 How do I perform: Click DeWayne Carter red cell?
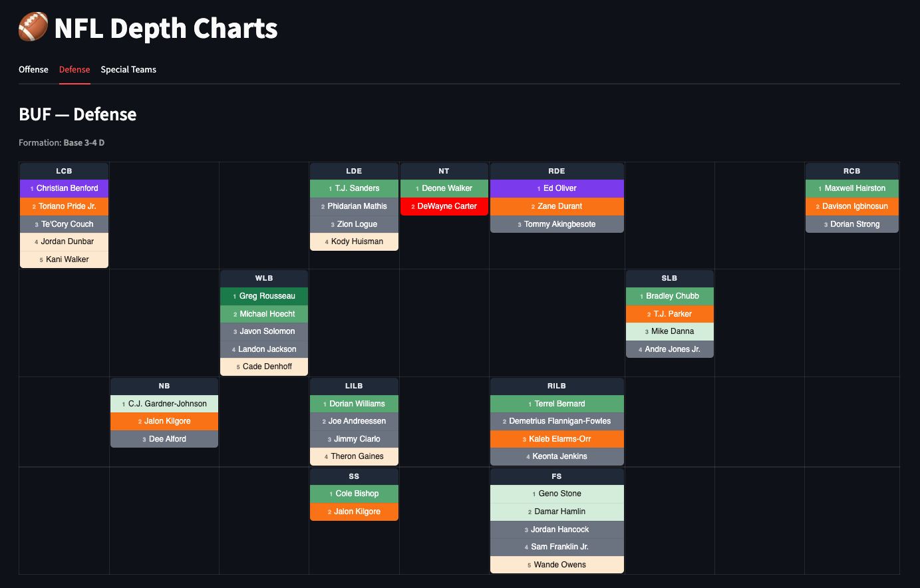point(444,206)
